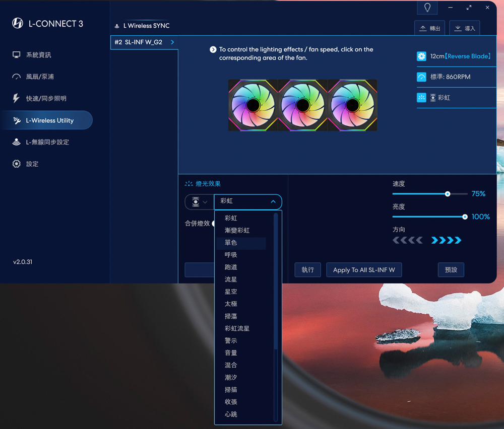Open the fan lighting zone dropdown

pos(199,202)
